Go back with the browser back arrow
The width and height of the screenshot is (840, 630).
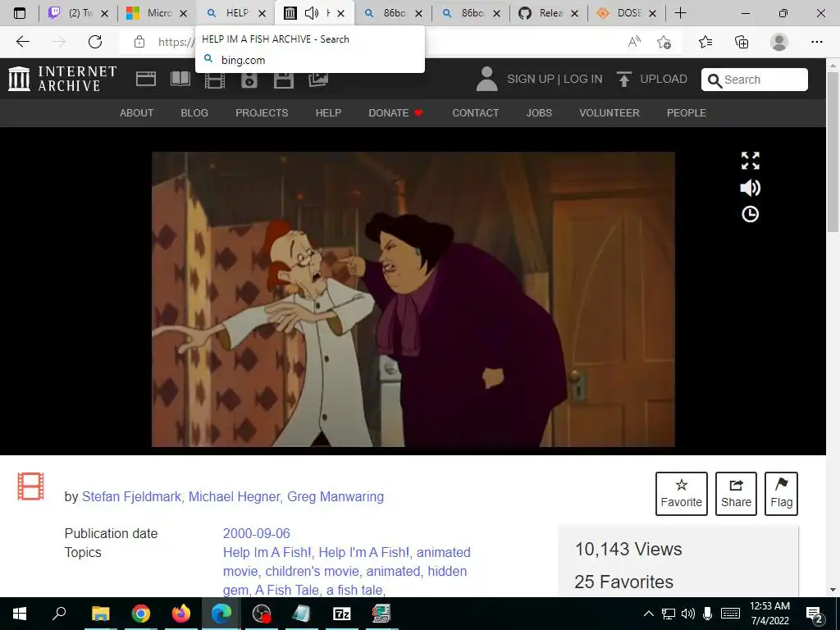point(22,42)
